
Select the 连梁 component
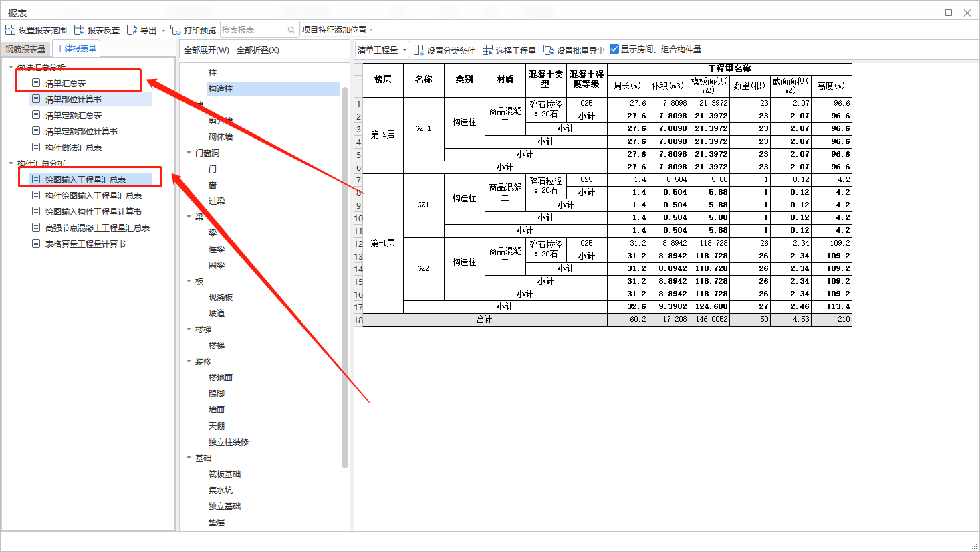click(x=217, y=250)
